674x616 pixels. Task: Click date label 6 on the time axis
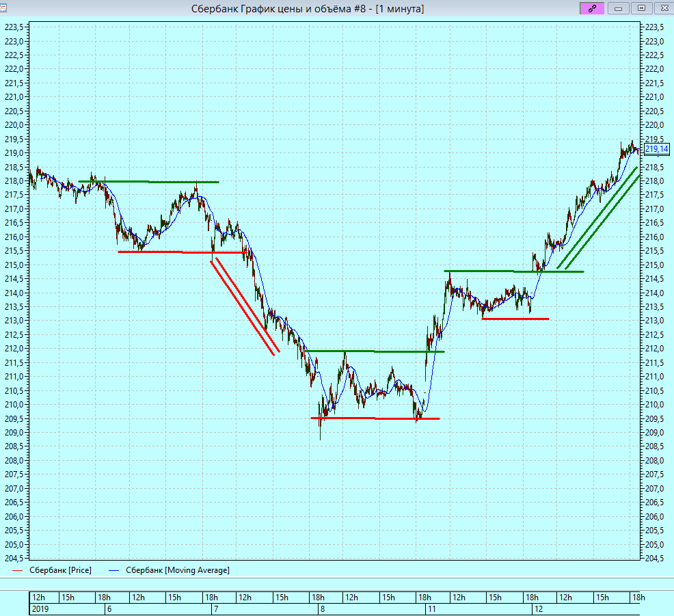point(109,609)
